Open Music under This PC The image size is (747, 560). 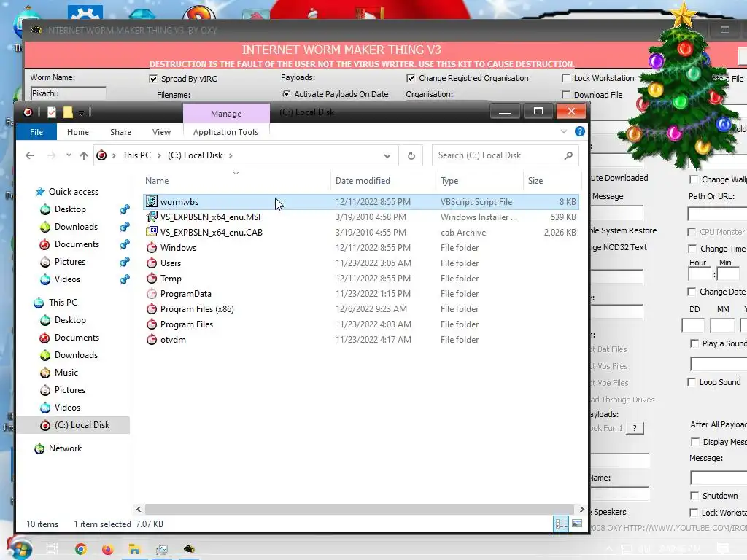(66, 373)
